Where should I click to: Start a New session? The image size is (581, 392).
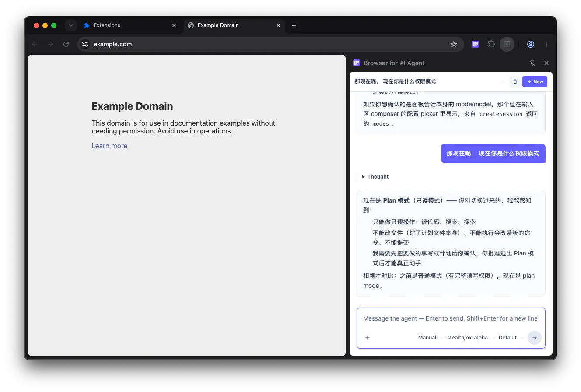pos(535,81)
